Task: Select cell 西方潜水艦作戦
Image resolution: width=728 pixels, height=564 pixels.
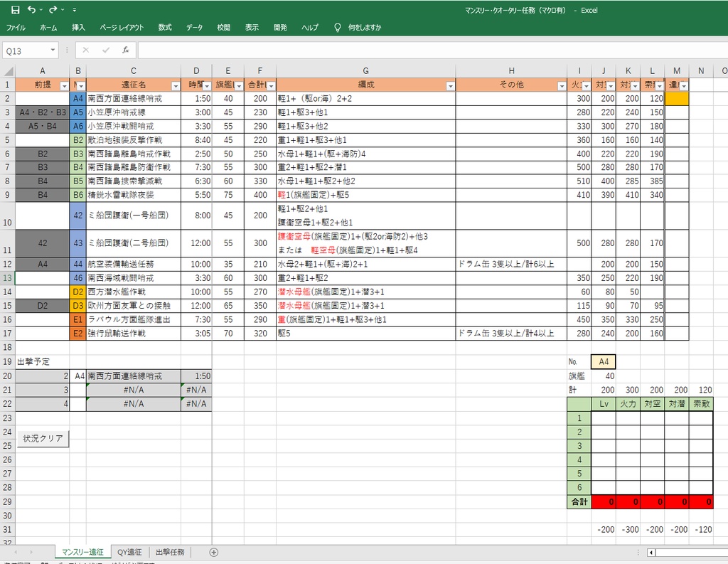Action: (133, 292)
